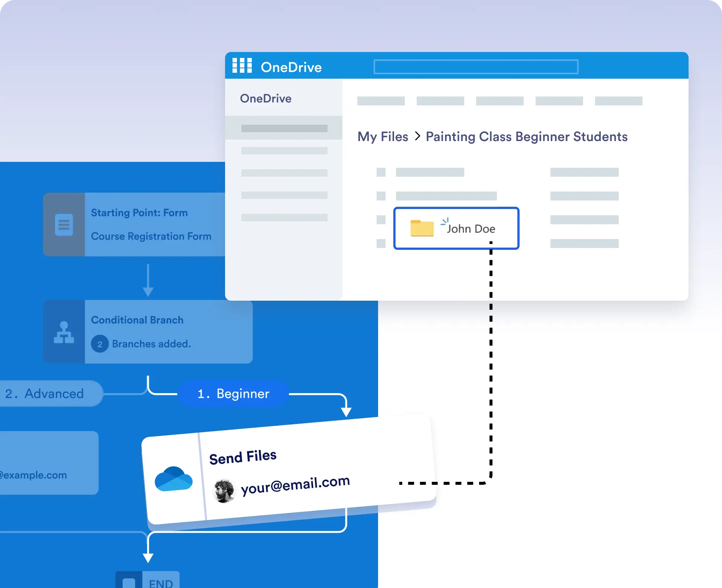The image size is (722, 588).
Task: Click the breadcrumb chevron after My Files
Action: click(x=417, y=136)
